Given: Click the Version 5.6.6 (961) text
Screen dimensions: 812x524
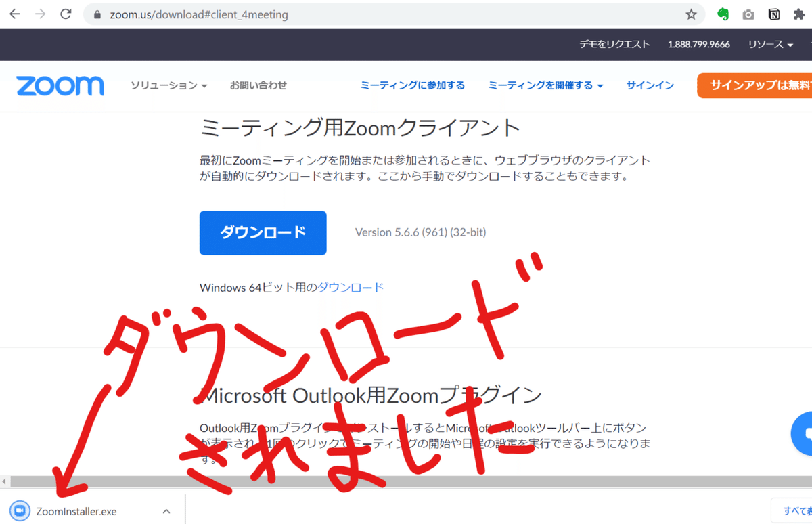Looking at the screenshot, I should [x=420, y=232].
